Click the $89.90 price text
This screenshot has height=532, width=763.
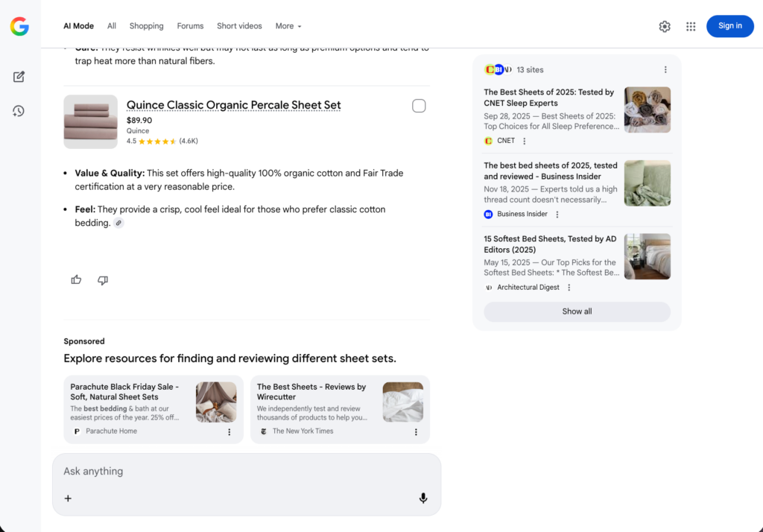coord(139,120)
